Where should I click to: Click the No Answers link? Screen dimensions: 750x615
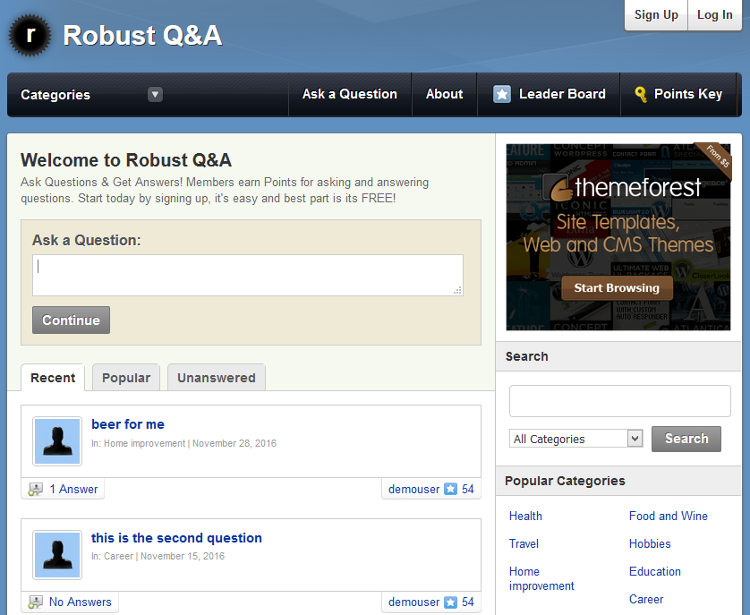pyautogui.click(x=80, y=602)
